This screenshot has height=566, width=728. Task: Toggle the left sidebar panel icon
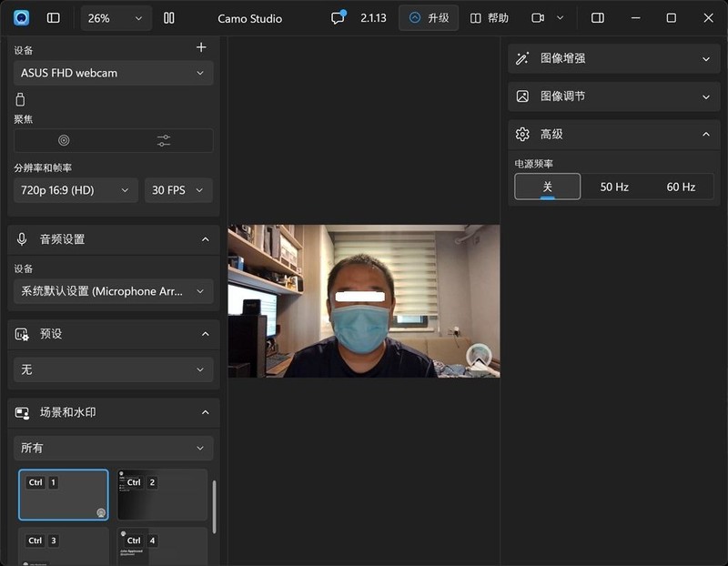click(x=54, y=18)
